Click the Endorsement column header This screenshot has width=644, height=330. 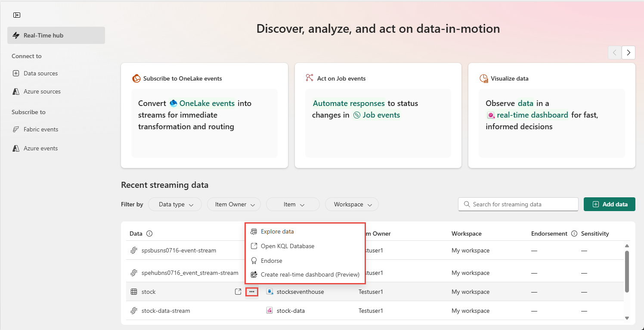pos(549,233)
